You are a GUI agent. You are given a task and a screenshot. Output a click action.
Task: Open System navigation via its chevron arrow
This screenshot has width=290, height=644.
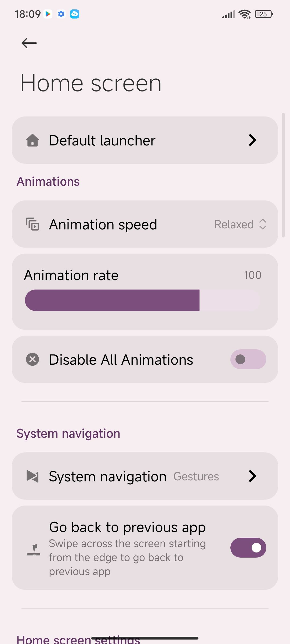[x=252, y=476]
